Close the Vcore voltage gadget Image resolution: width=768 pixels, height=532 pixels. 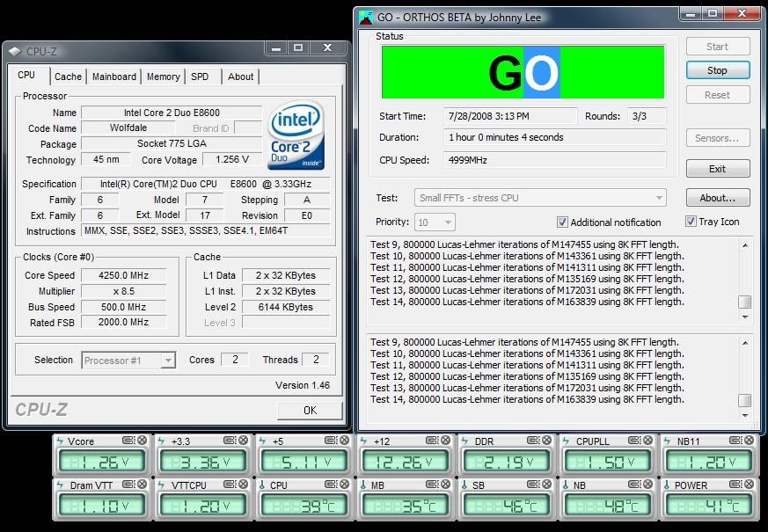click(x=142, y=441)
